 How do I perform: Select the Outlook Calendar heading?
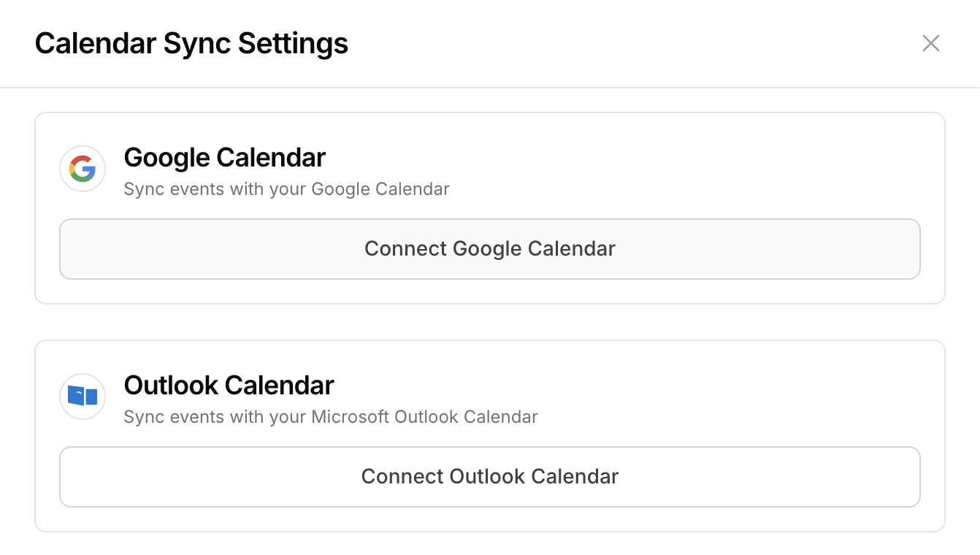[x=229, y=385]
